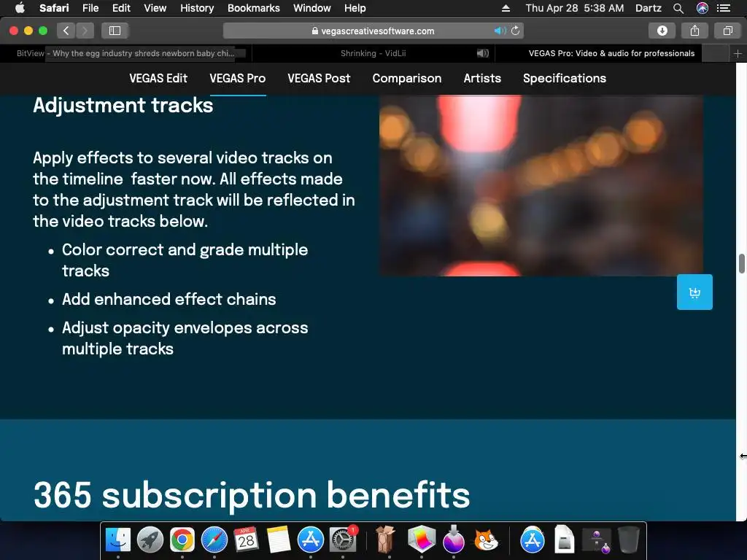Open the Help menu
This screenshot has height=560, width=747.
coord(355,8)
